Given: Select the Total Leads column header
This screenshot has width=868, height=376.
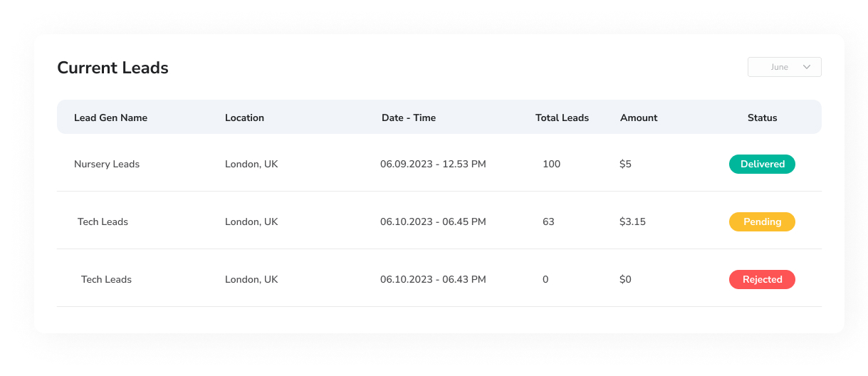Looking at the screenshot, I should pos(562,117).
